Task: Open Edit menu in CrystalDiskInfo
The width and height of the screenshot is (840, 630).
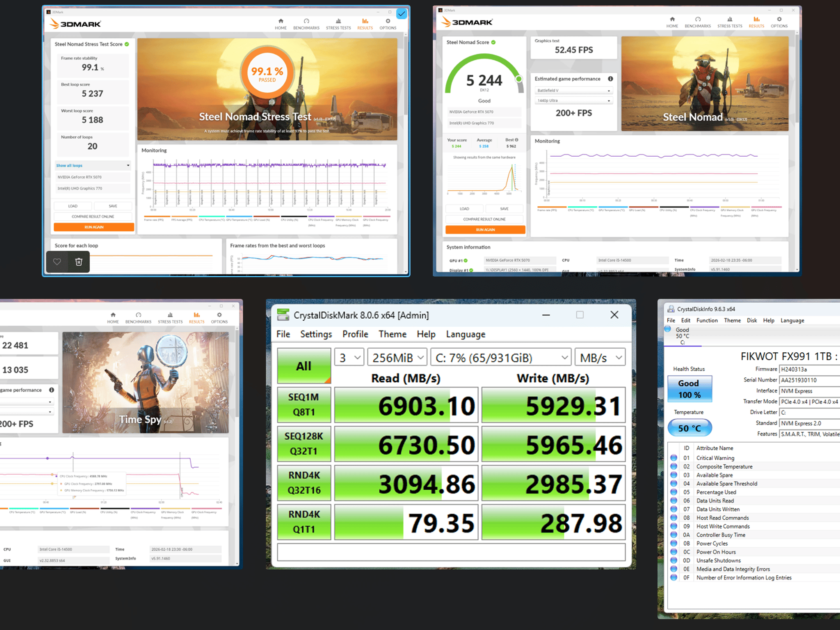Action: point(686,320)
